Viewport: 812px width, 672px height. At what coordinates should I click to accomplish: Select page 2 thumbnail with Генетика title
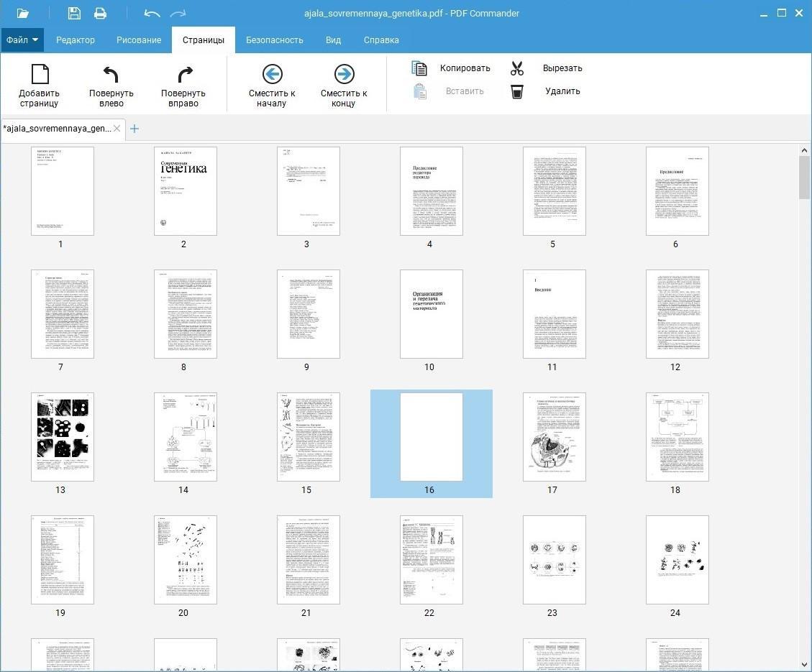(x=186, y=191)
